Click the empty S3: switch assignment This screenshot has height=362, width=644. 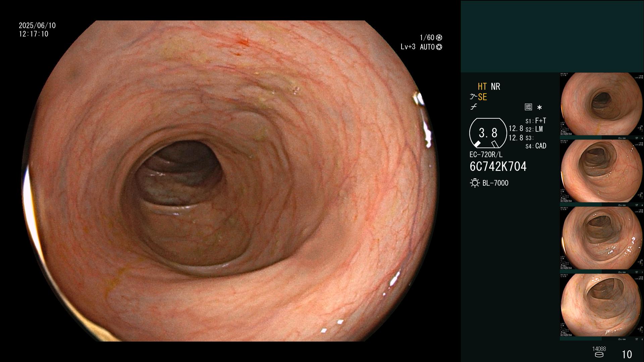[529, 138]
